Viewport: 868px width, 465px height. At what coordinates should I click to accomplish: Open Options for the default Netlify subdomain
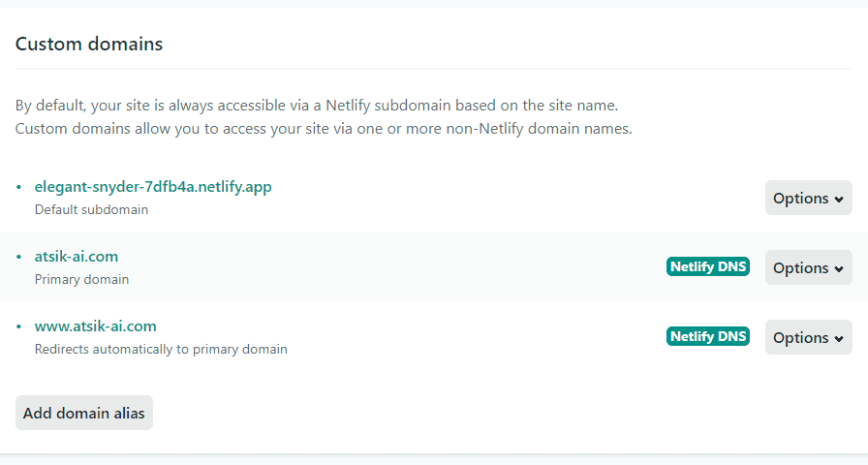[x=808, y=198]
